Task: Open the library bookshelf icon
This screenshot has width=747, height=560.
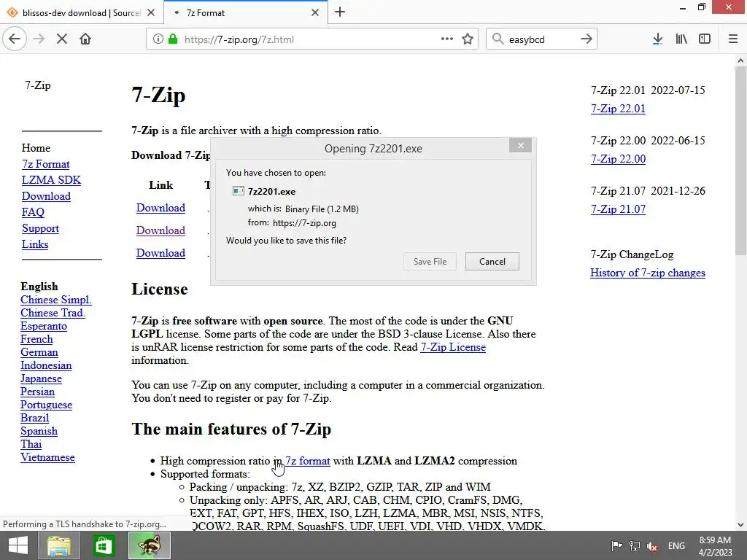Action: pyautogui.click(x=681, y=39)
